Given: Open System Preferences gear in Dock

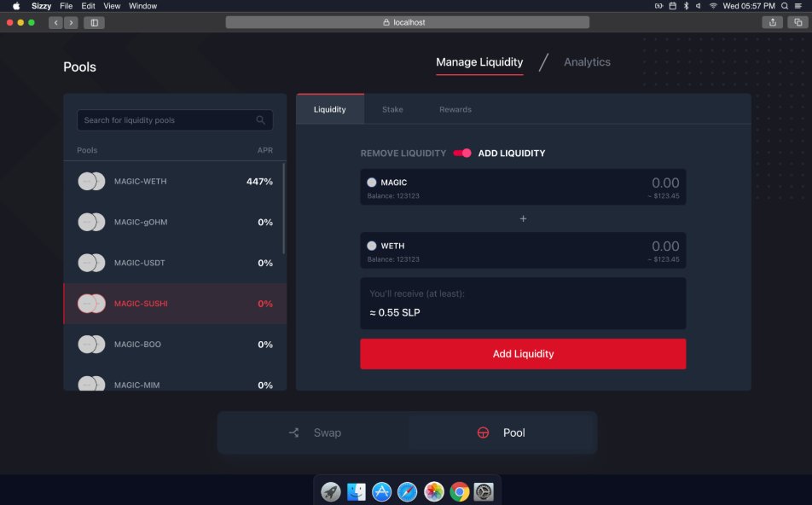Looking at the screenshot, I should tap(484, 491).
